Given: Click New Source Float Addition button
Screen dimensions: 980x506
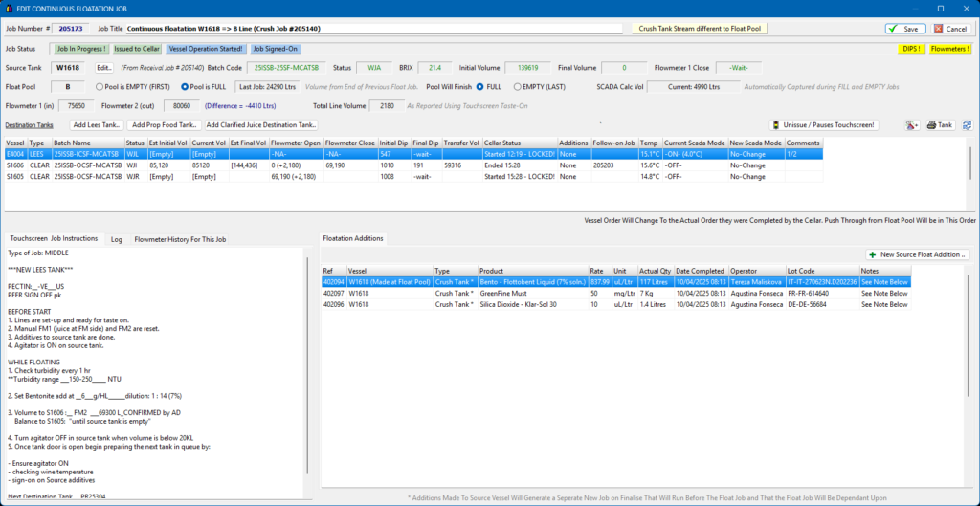Looking at the screenshot, I should tap(918, 254).
